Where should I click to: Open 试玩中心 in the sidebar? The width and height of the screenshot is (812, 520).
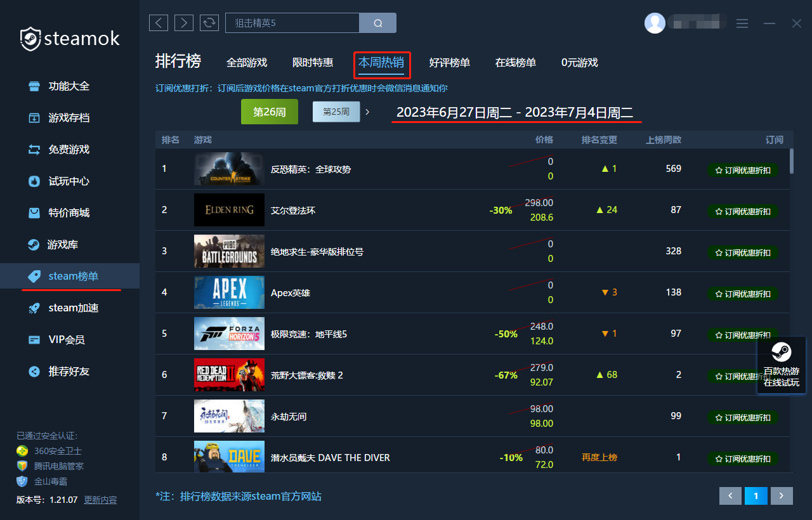click(x=70, y=181)
